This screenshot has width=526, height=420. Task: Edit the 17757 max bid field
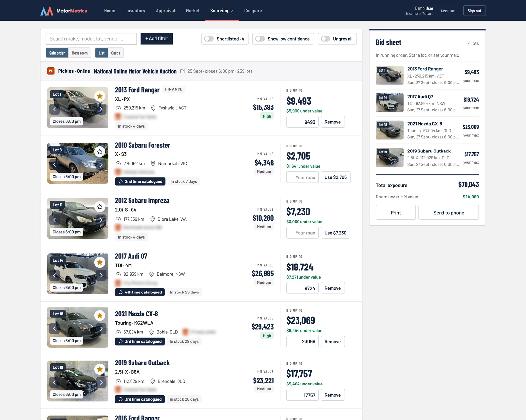(x=302, y=395)
